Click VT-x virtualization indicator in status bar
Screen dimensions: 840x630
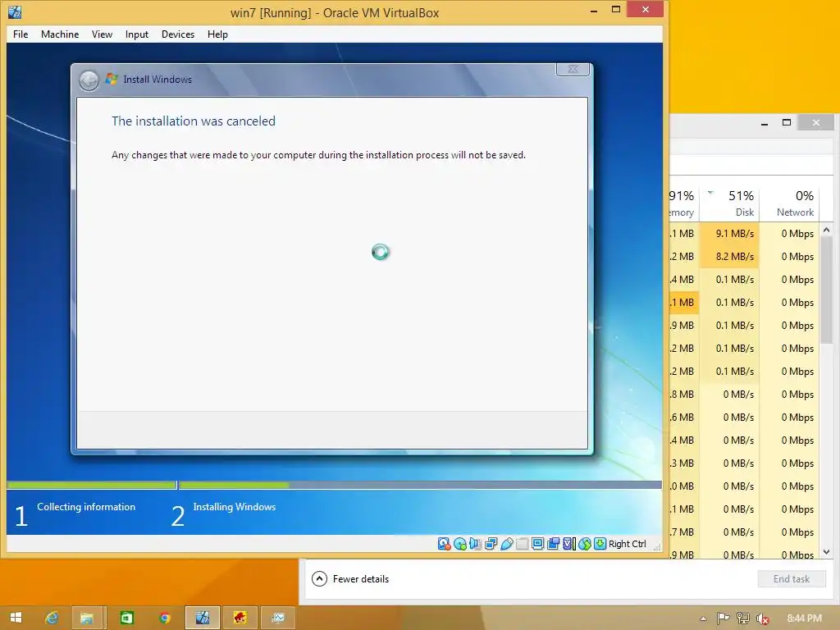pyautogui.click(x=568, y=544)
